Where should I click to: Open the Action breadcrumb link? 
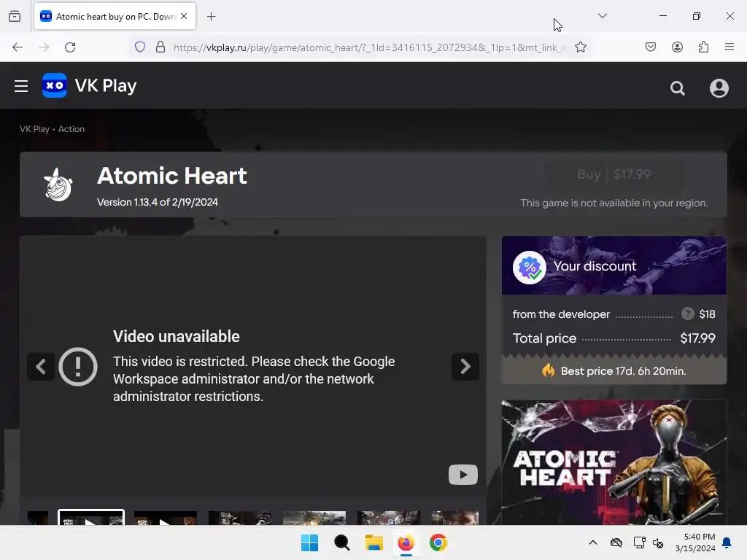click(x=71, y=129)
